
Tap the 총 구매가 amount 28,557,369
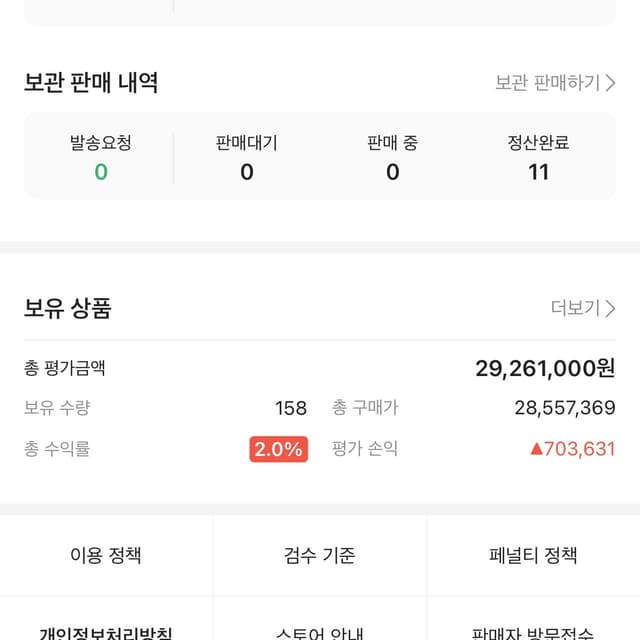(x=564, y=408)
